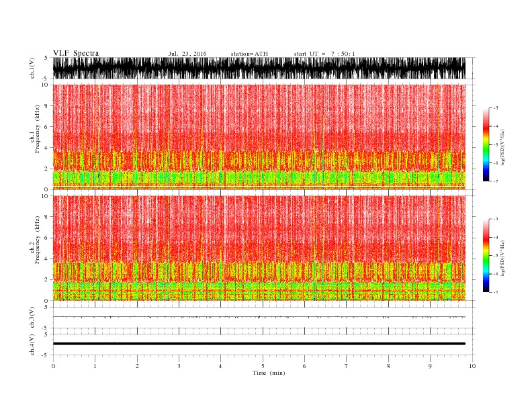Click the 'VLF Spectra' title text

[76, 53]
